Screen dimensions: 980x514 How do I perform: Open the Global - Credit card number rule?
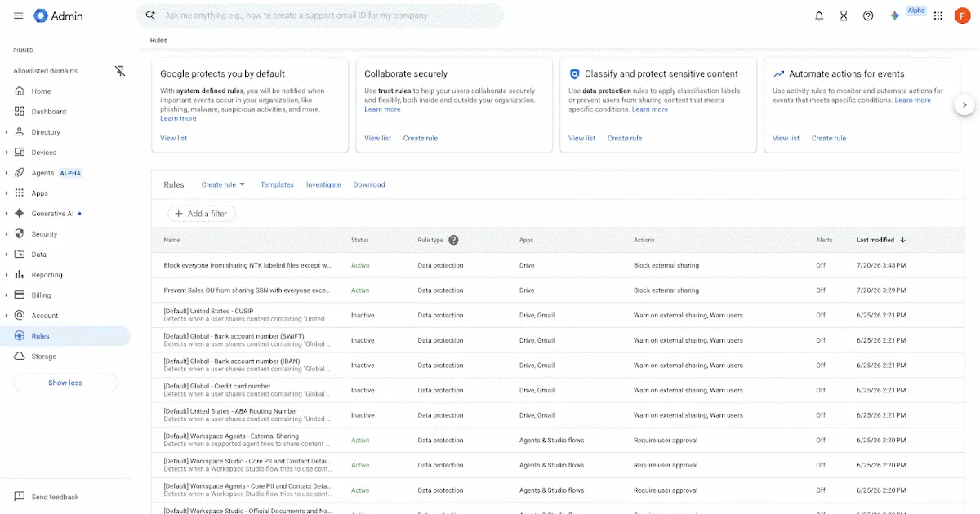click(217, 386)
